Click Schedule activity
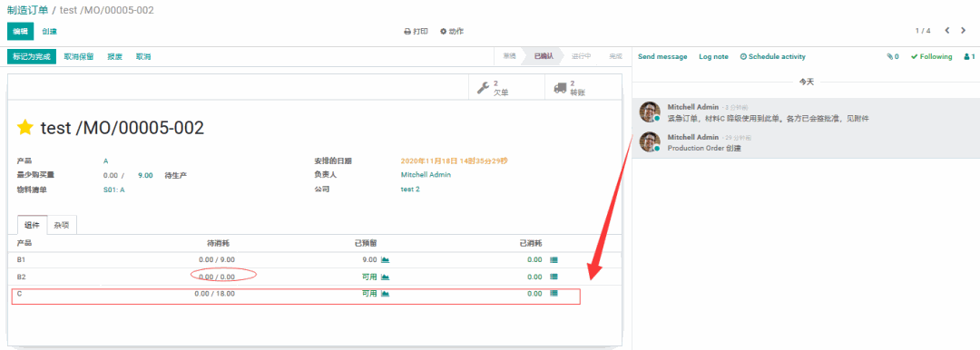Viewport: 980px width, 350px height. coord(773,57)
